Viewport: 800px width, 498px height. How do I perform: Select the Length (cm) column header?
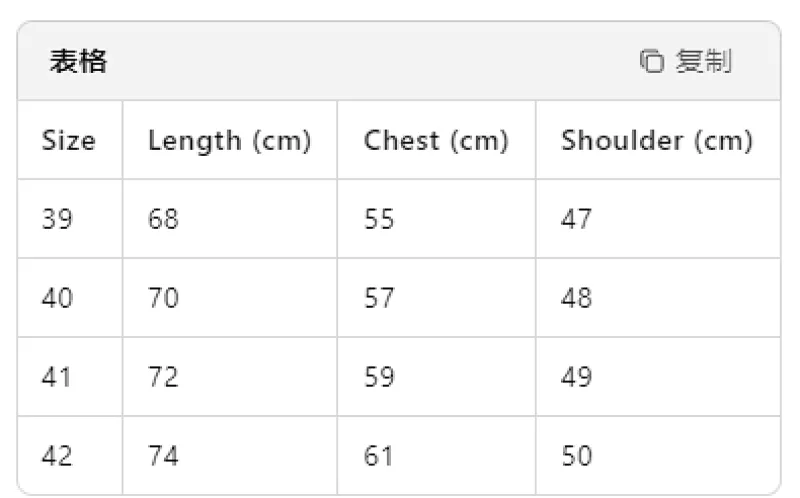pyautogui.click(x=230, y=140)
